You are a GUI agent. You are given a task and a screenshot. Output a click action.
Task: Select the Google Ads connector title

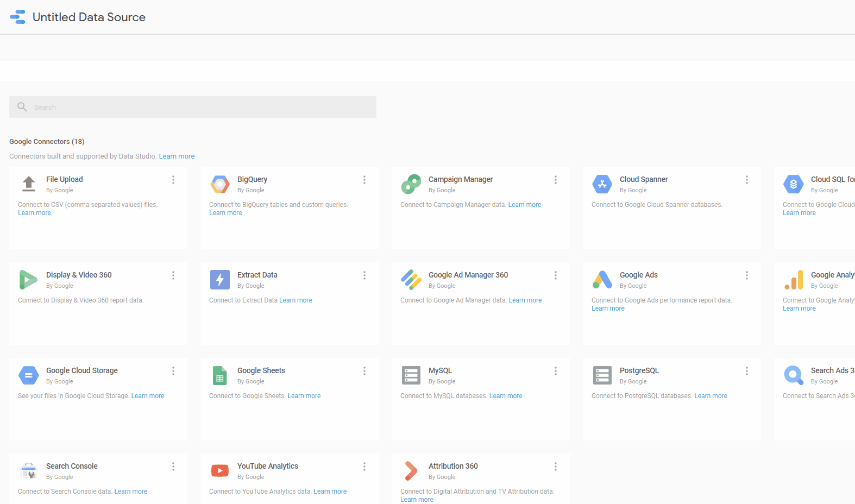[x=639, y=275]
